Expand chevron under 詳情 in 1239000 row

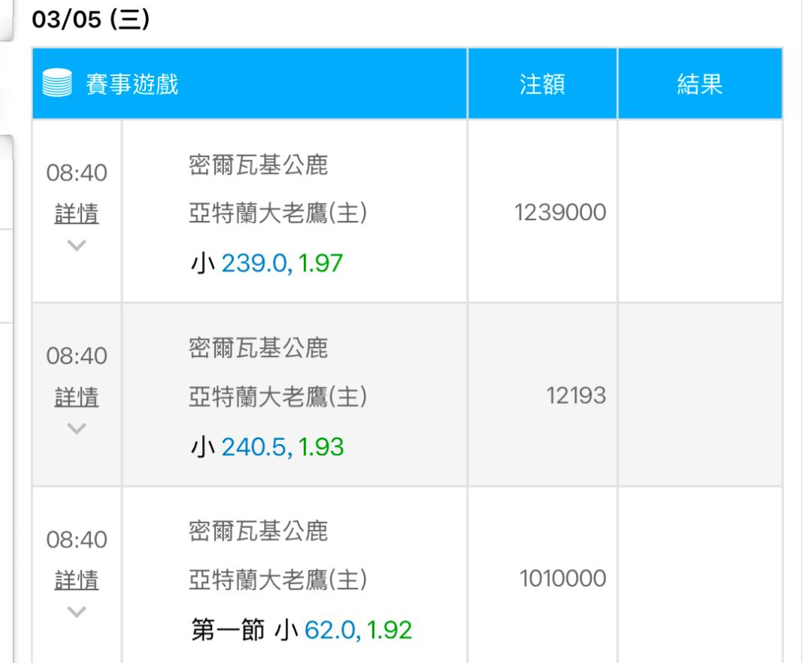pos(77,245)
